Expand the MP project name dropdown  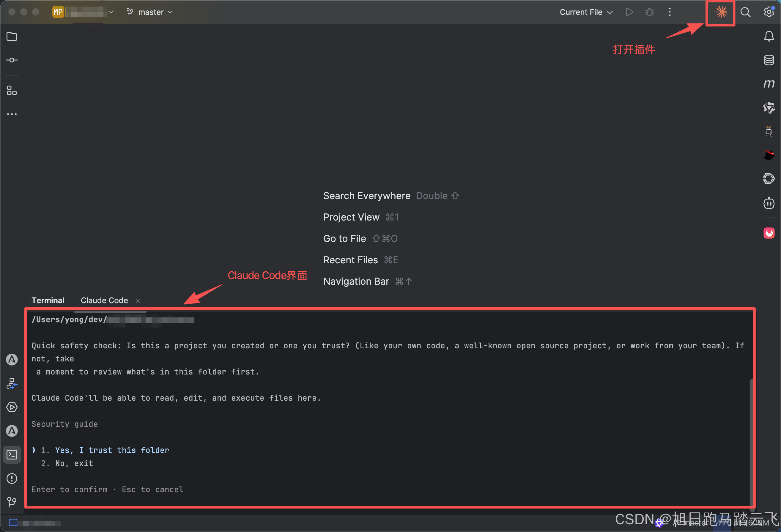84,12
